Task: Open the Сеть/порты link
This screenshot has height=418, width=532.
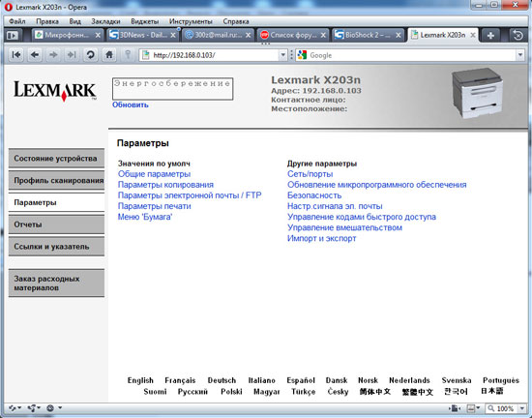Action: pos(310,174)
